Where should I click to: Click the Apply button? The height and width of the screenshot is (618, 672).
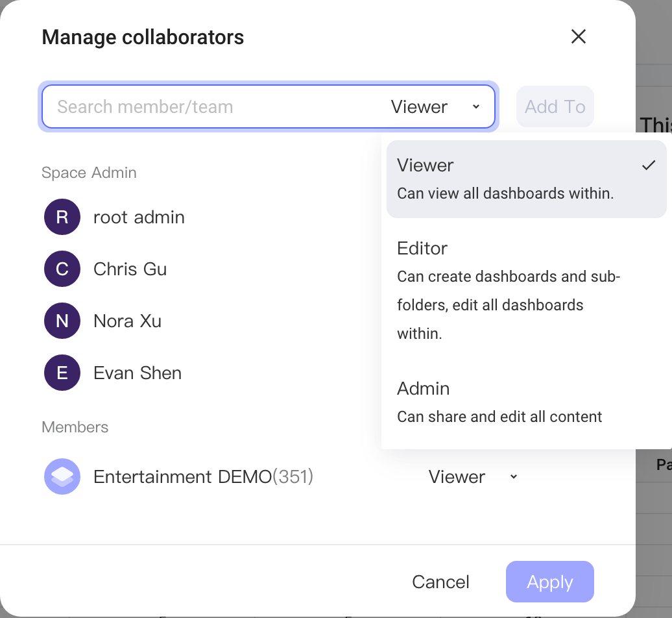[550, 582]
